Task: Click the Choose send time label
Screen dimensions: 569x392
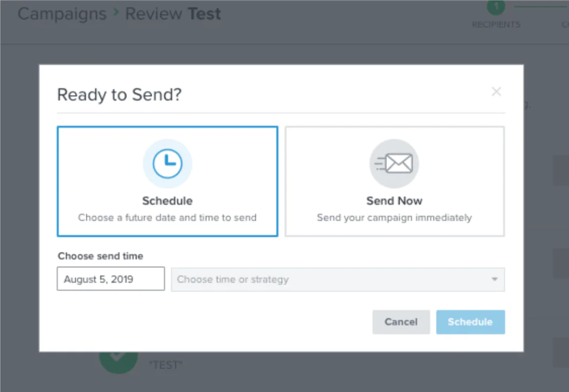Action: [100, 256]
